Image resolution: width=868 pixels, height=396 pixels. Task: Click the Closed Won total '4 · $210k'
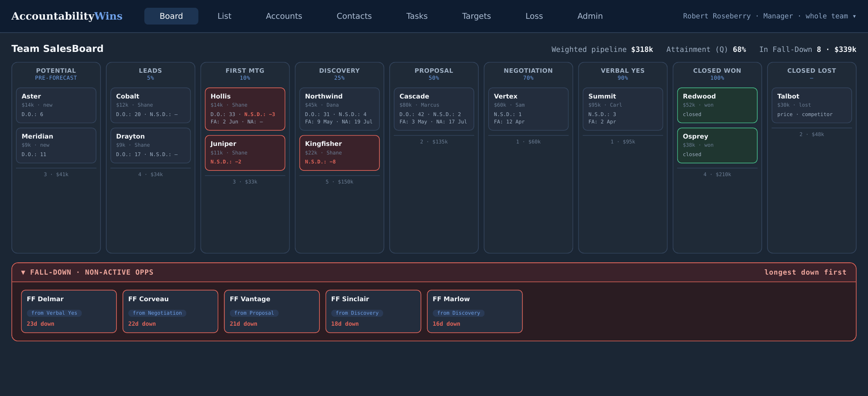pos(717,175)
